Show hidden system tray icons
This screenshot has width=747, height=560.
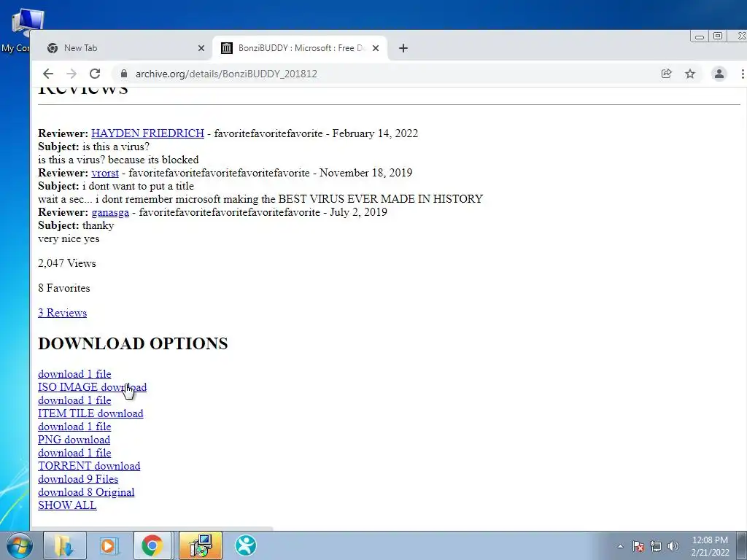pos(620,546)
